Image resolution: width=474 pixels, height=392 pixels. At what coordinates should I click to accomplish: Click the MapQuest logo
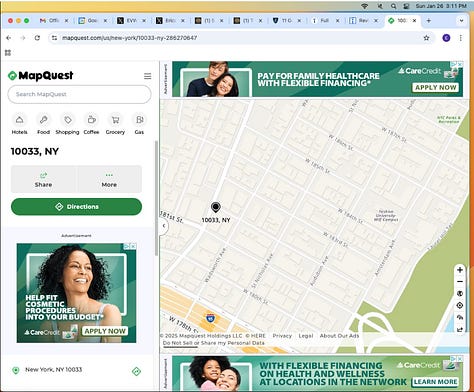click(x=41, y=76)
